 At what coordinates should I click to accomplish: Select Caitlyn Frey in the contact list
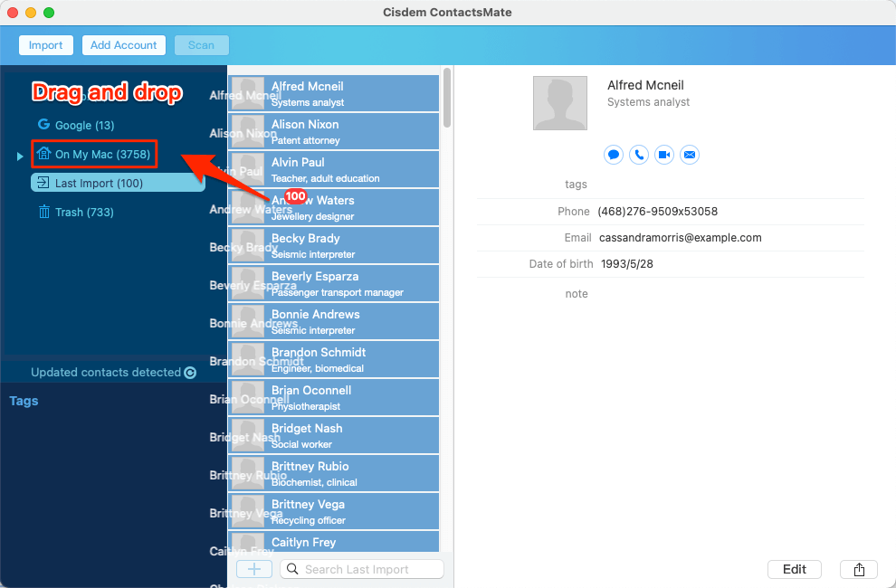pyautogui.click(x=333, y=542)
